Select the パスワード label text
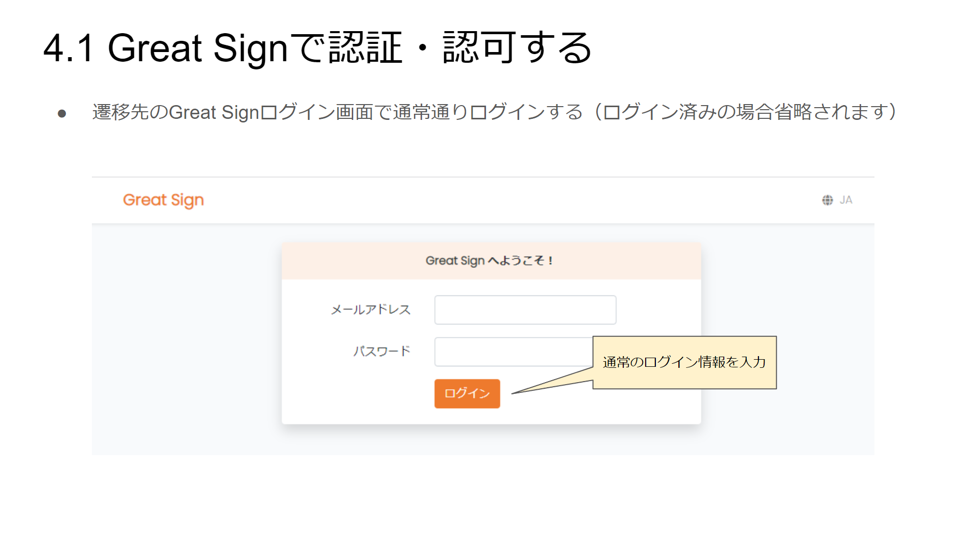This screenshot has height=551, width=980. tap(382, 352)
